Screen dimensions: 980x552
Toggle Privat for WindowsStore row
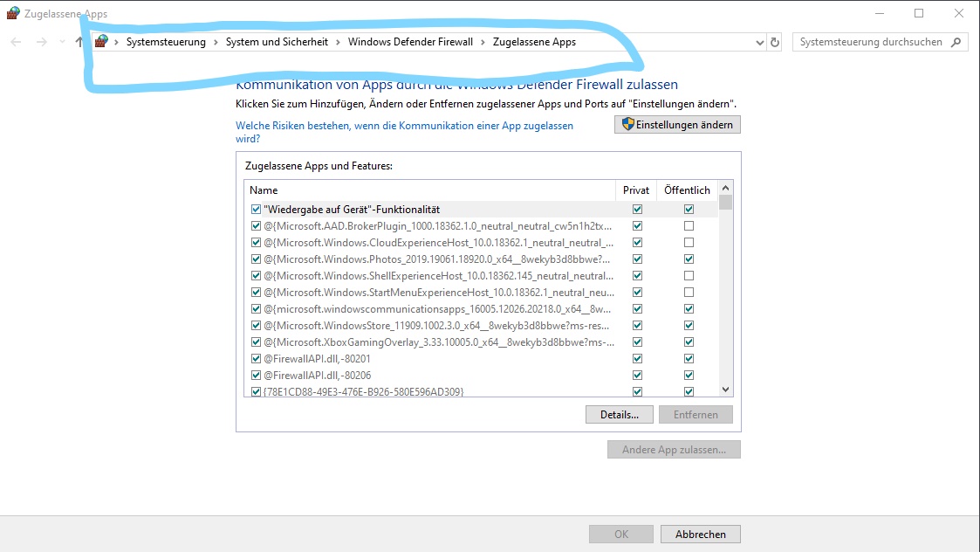[x=638, y=326]
